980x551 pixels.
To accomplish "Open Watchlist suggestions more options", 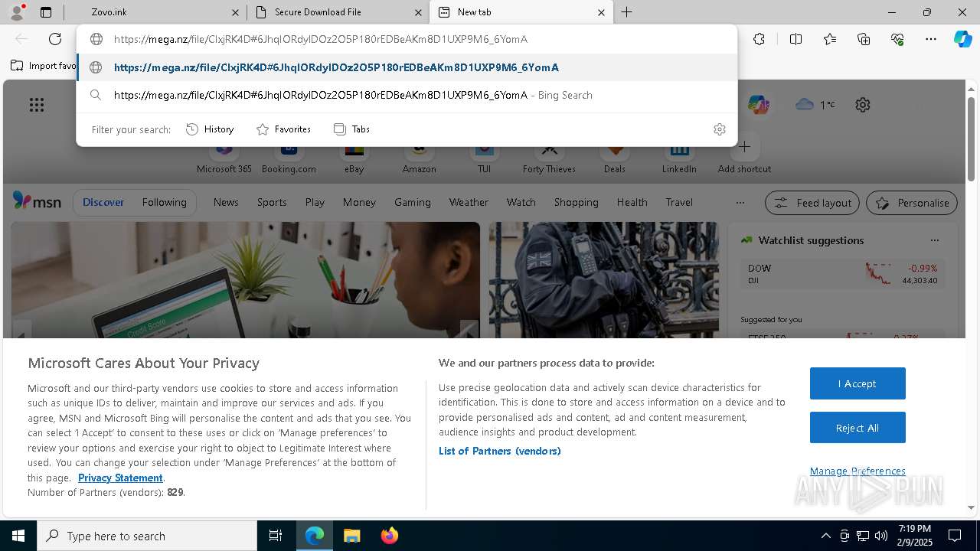I will [934, 240].
